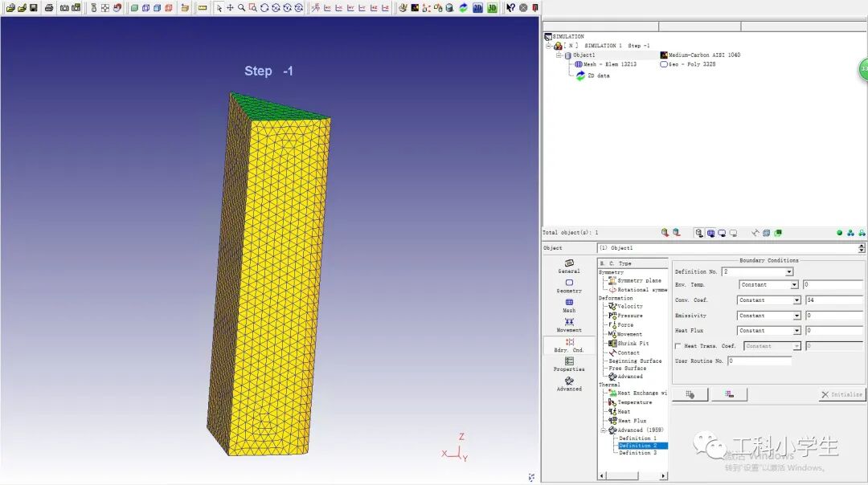Click the save floppy disk icon
The height and width of the screenshot is (485, 868).
point(34,8)
